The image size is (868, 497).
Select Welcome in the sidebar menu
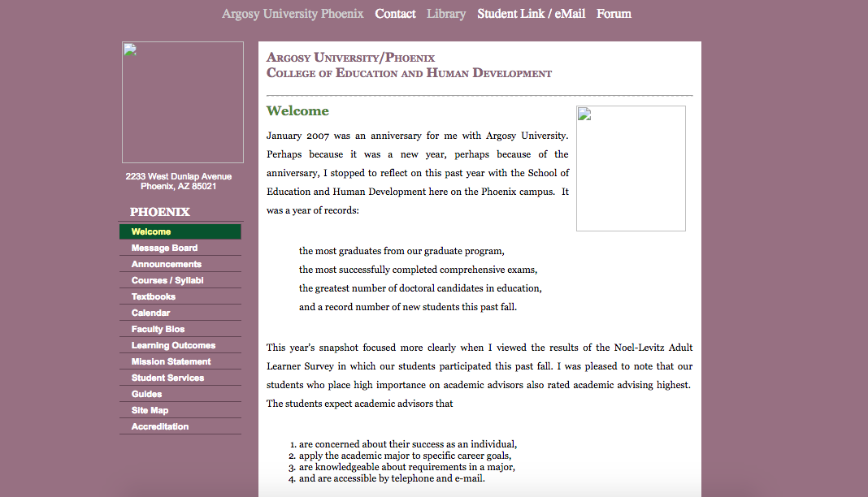coord(180,231)
